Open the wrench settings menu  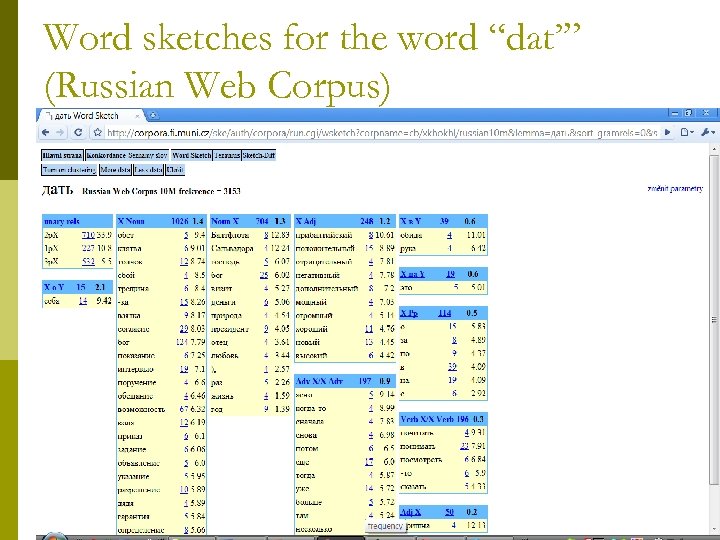tap(708, 132)
